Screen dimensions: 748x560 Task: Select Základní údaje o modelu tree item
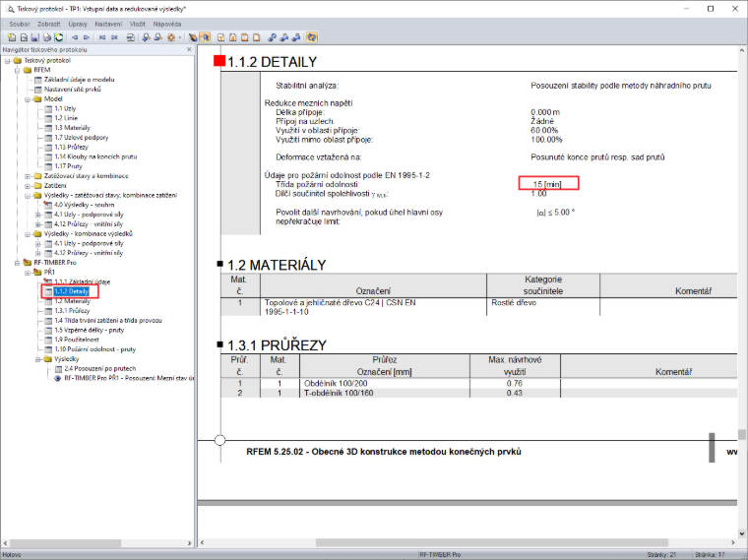79,80
